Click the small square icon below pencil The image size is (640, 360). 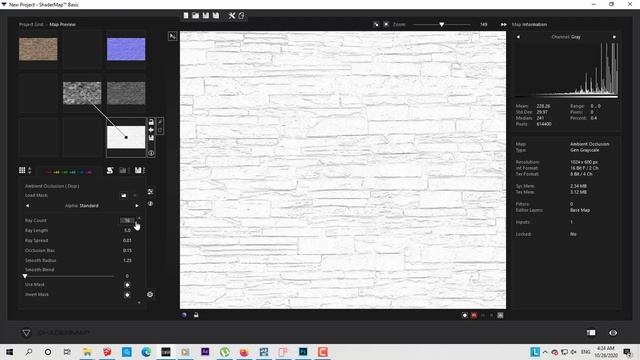[x=160, y=130]
